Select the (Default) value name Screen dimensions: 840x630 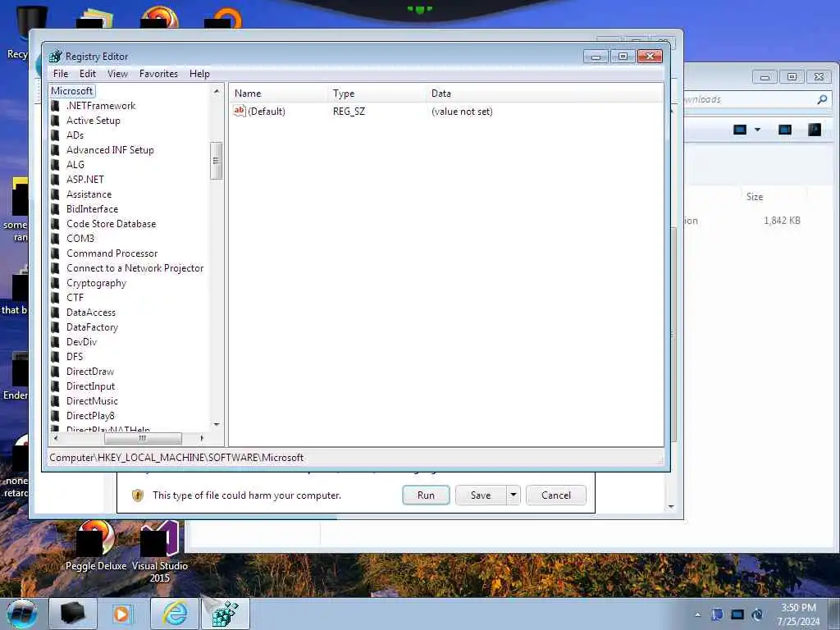(x=267, y=112)
